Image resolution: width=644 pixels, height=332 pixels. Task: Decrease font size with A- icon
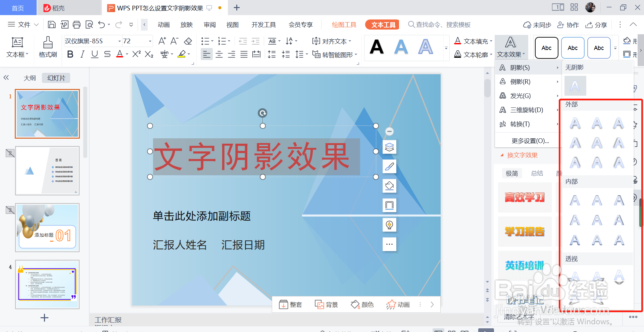point(174,41)
